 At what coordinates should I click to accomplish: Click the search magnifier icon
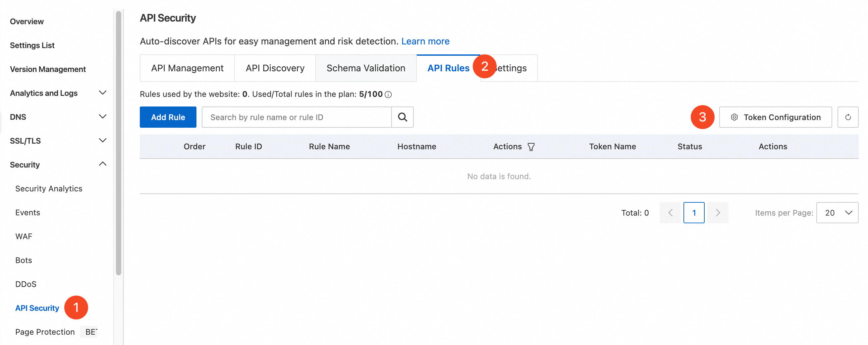pos(402,117)
